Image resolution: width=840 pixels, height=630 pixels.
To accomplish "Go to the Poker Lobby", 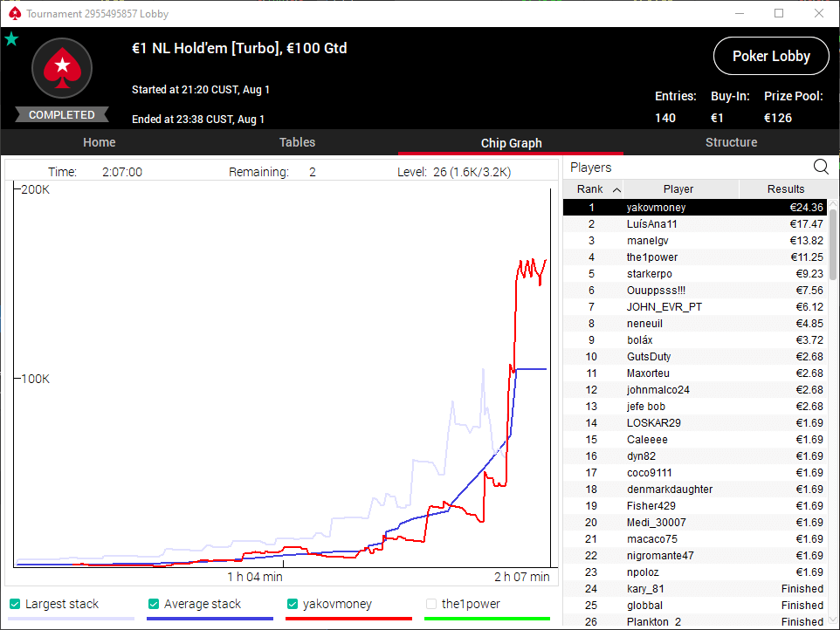I will pos(771,56).
